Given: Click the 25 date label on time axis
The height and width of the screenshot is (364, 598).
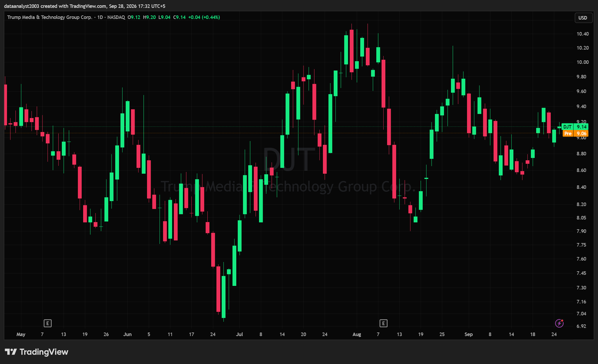Looking at the screenshot, I should click(x=442, y=335).
